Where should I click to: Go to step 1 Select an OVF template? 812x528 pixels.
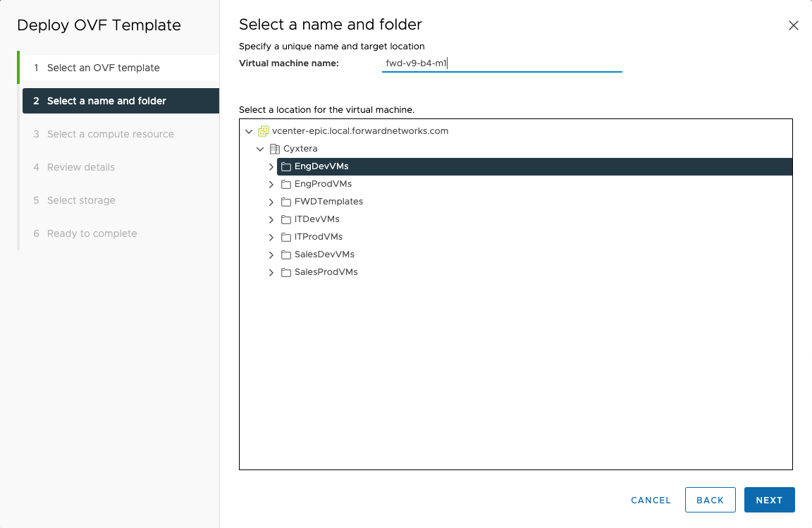(x=103, y=68)
